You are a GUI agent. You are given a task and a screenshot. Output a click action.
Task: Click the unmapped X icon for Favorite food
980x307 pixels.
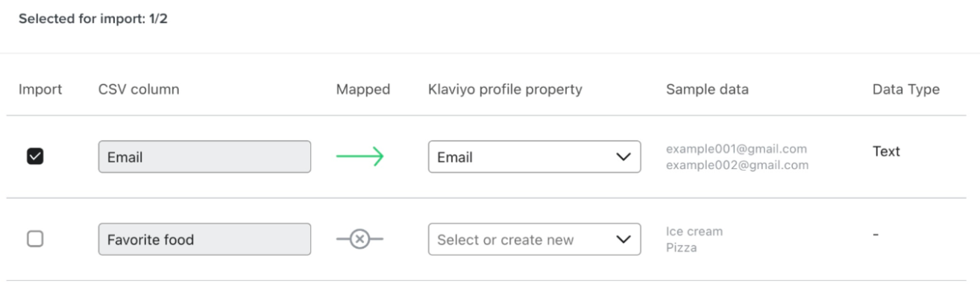click(x=359, y=239)
